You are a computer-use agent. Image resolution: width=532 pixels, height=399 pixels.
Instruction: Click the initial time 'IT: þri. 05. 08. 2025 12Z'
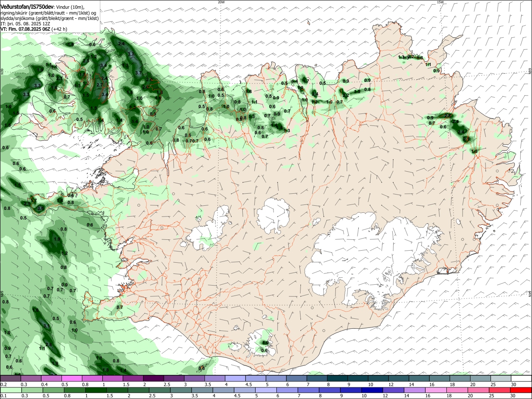(x=25, y=24)
